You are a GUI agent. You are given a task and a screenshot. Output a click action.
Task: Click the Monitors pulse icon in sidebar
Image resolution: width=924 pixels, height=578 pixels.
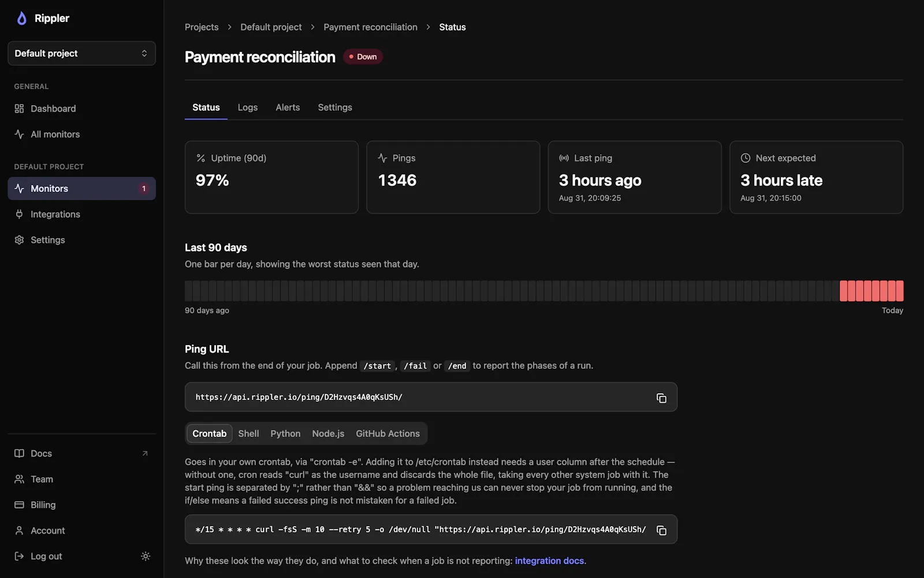pos(19,188)
